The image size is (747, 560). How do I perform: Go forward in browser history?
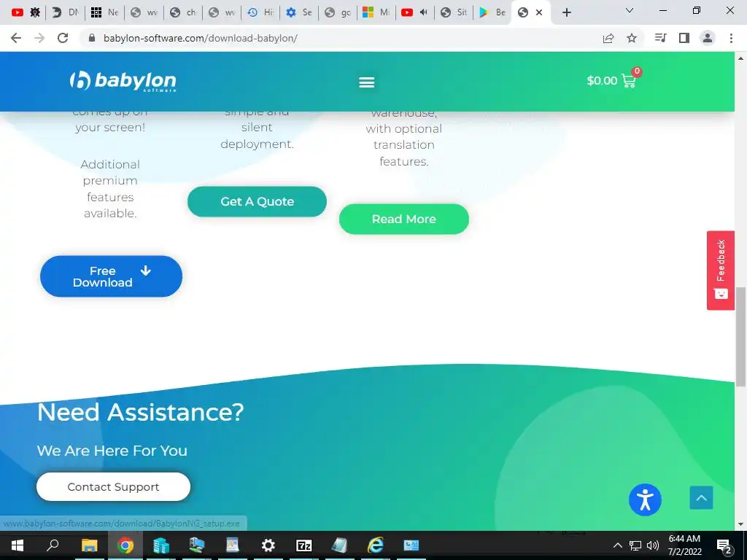(39, 38)
